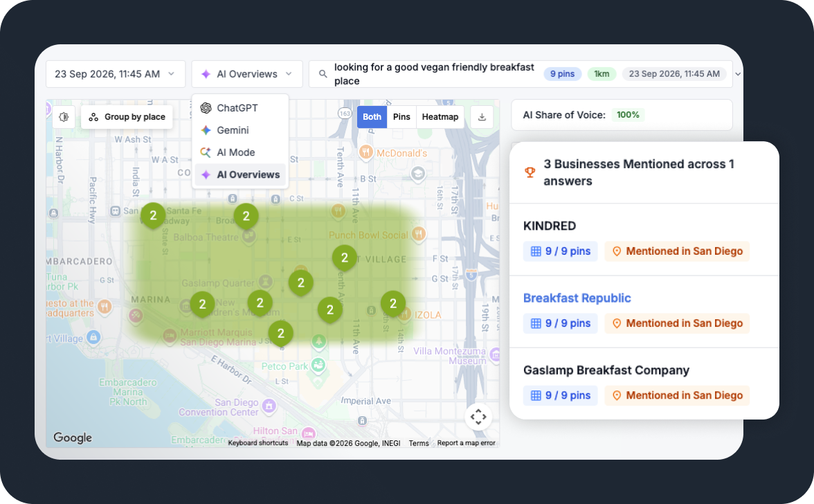Click the Villa Montezuma Museum marker
The image size is (814, 504).
[x=495, y=355]
